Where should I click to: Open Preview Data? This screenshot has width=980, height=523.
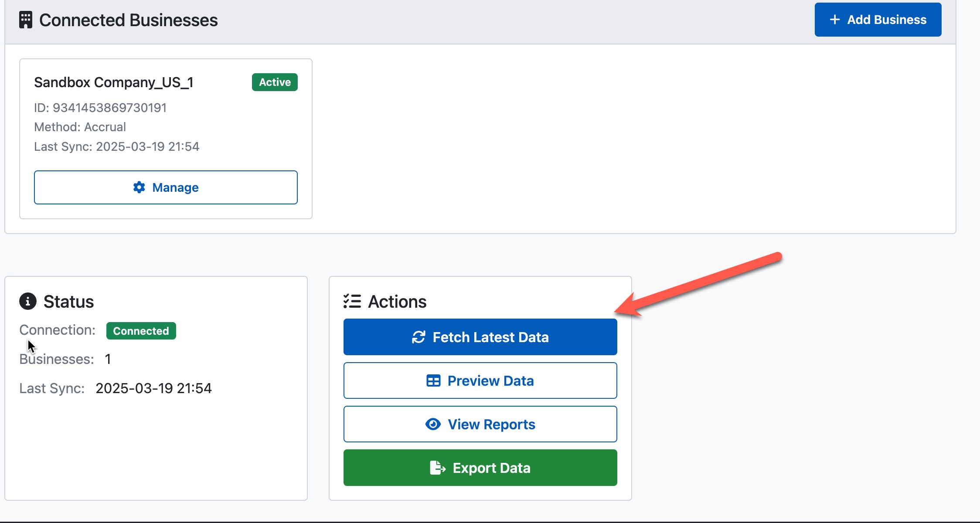(480, 380)
